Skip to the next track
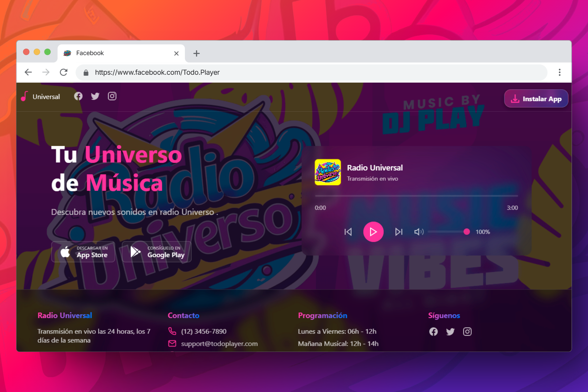The width and height of the screenshot is (588, 392). tap(398, 232)
